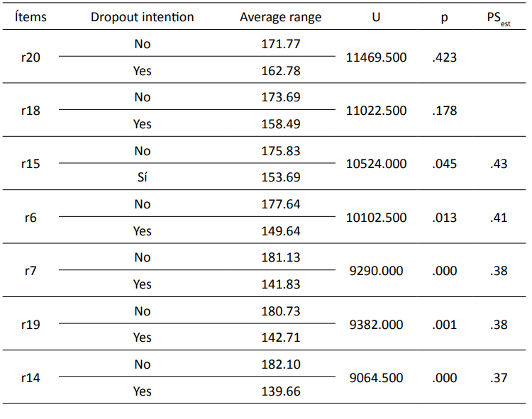Click the average range value 171.77
This screenshot has width=532, height=419.
point(280,44)
